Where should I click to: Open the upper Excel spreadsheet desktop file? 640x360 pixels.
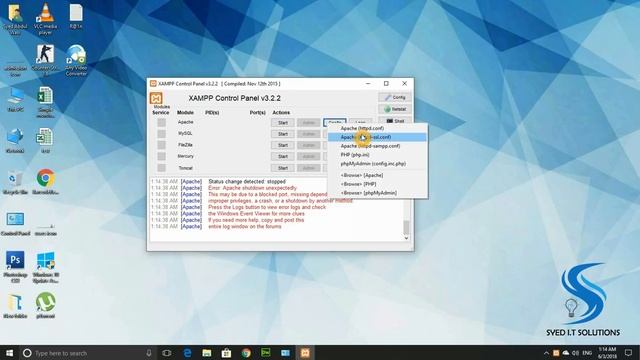[45, 102]
